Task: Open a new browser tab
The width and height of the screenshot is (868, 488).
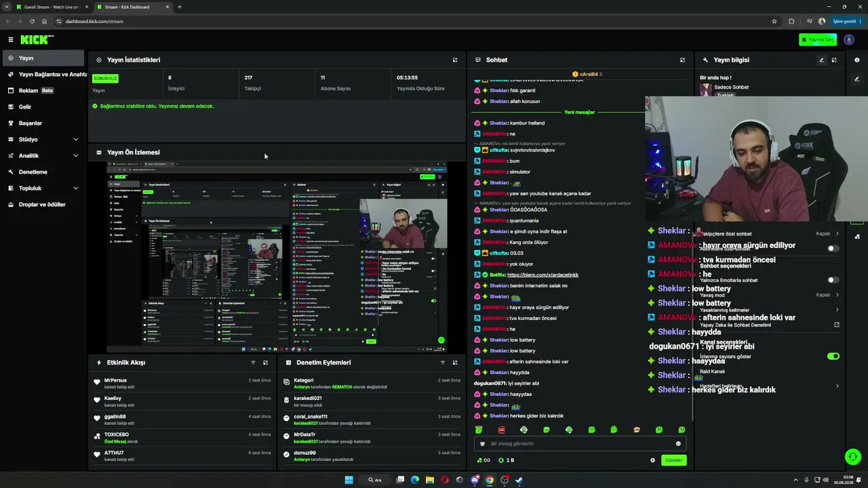Action: pos(179,7)
